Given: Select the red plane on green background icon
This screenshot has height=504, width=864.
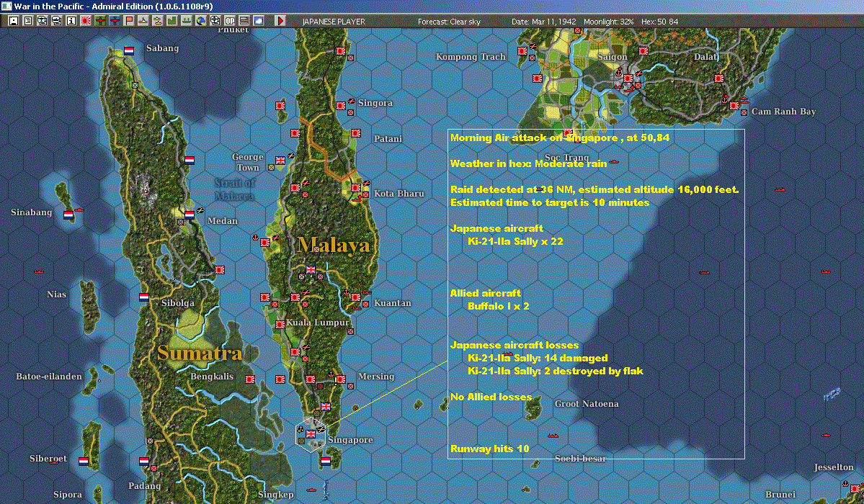Looking at the screenshot, I should coord(99,21).
